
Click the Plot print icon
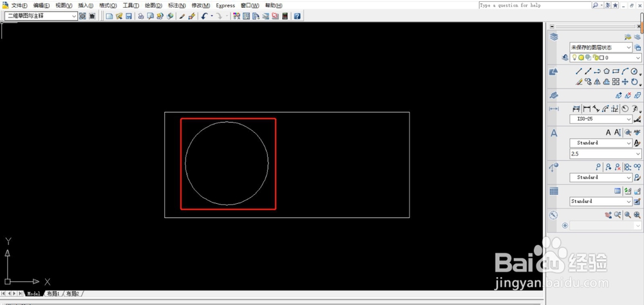tap(141, 16)
